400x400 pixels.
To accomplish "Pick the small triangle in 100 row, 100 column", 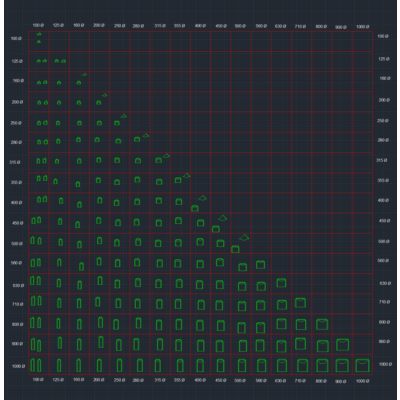I will (39, 42).
